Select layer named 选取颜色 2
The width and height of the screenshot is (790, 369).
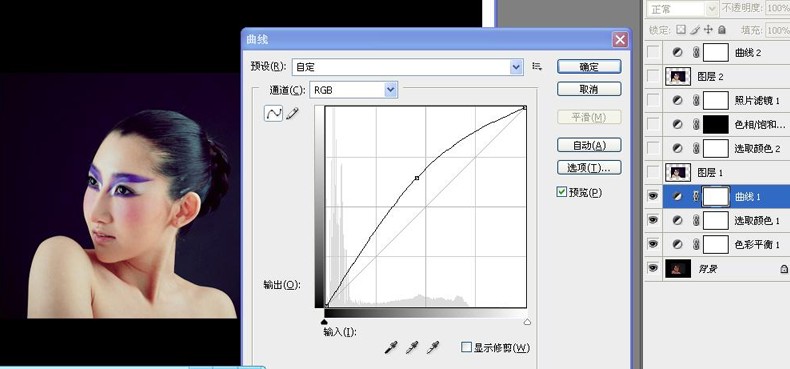[x=757, y=149]
